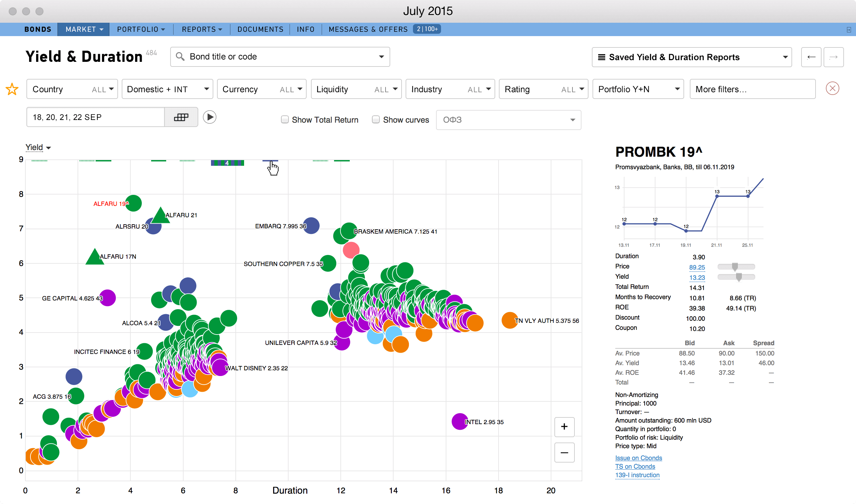Enable the Show Total Return checkbox
This screenshot has height=504, width=856.
tap(285, 120)
